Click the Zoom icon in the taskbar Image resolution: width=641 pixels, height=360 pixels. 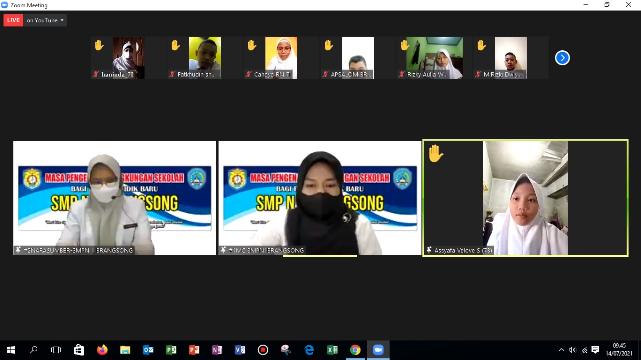click(x=378, y=350)
